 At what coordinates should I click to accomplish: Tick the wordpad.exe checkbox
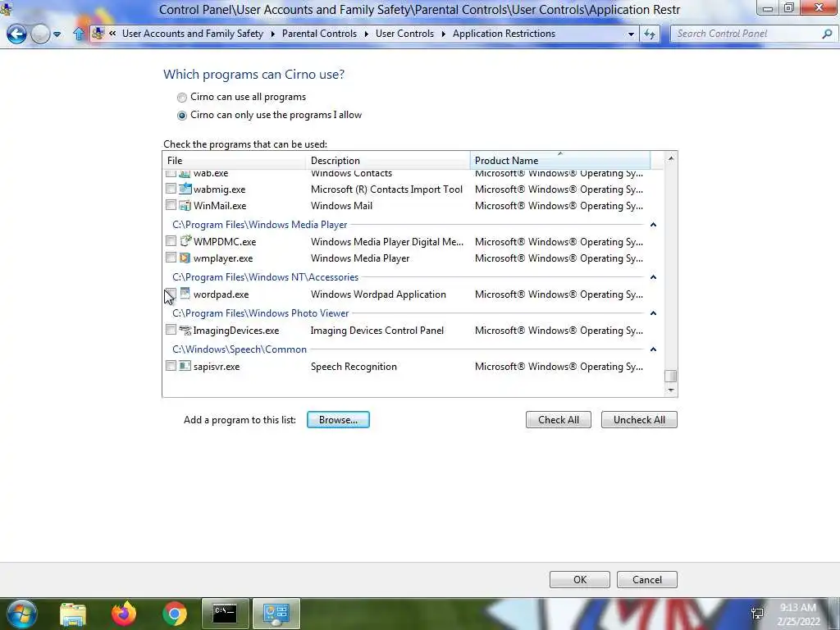coord(171,294)
